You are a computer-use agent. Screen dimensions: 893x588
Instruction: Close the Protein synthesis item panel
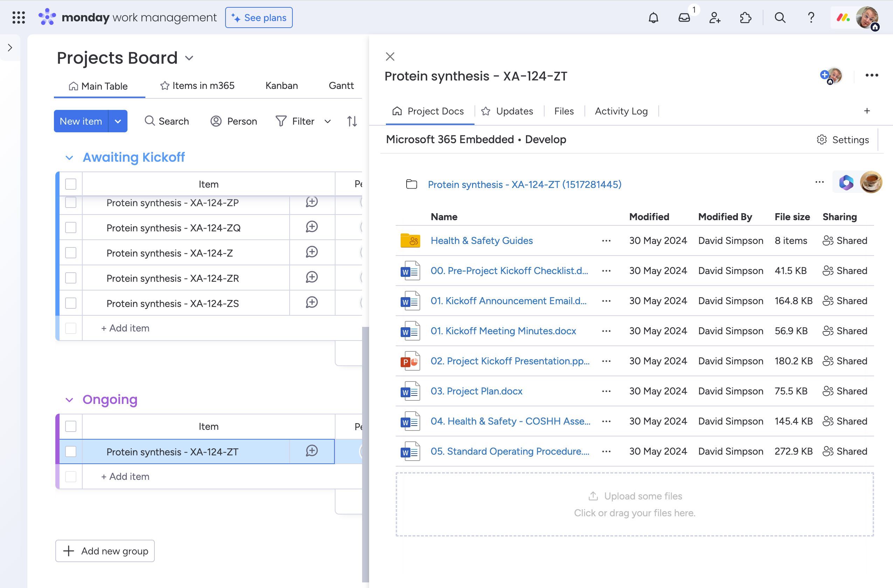pos(390,57)
